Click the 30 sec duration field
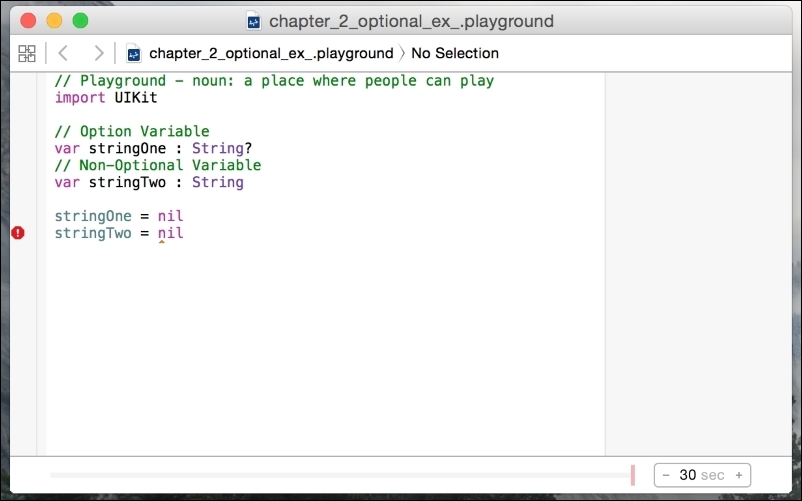The width and height of the screenshot is (802, 501). pyautogui.click(x=702, y=475)
